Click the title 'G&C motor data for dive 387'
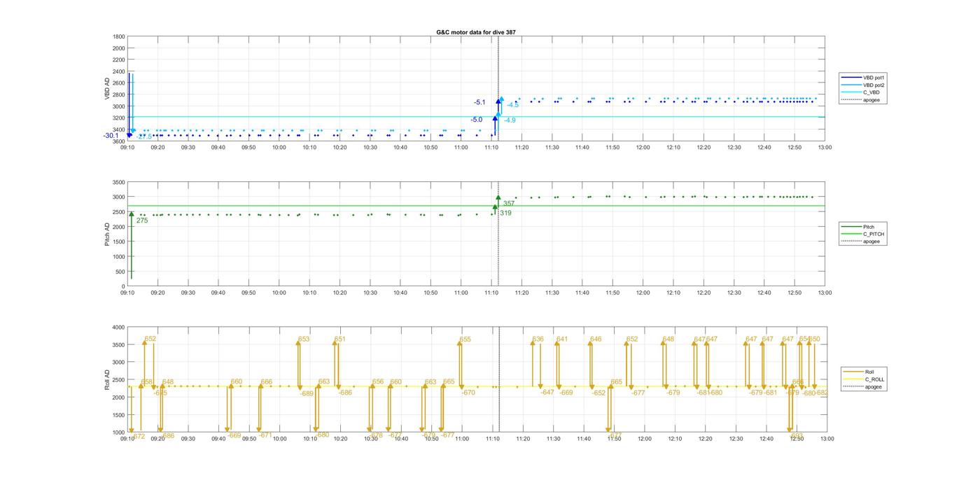The height and width of the screenshot is (485, 980). coord(475,32)
